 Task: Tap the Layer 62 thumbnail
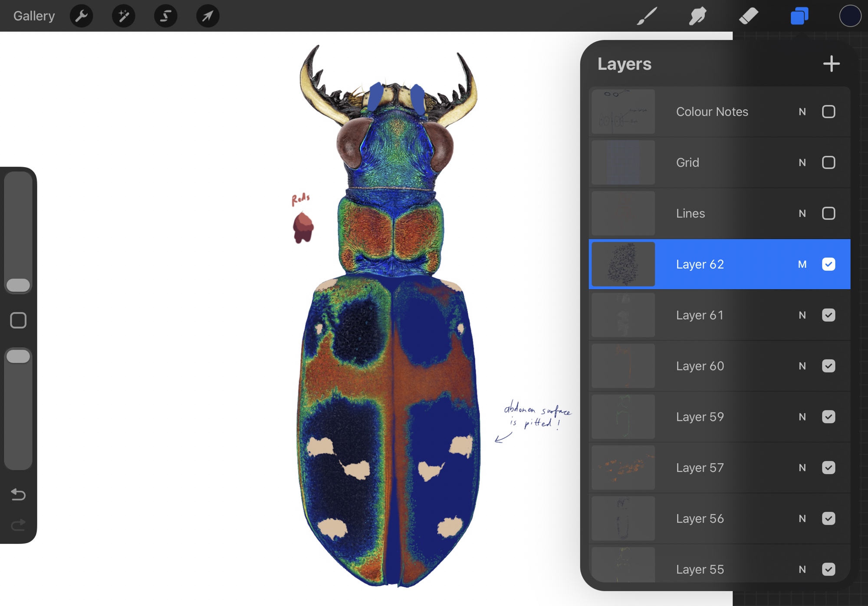[623, 264]
